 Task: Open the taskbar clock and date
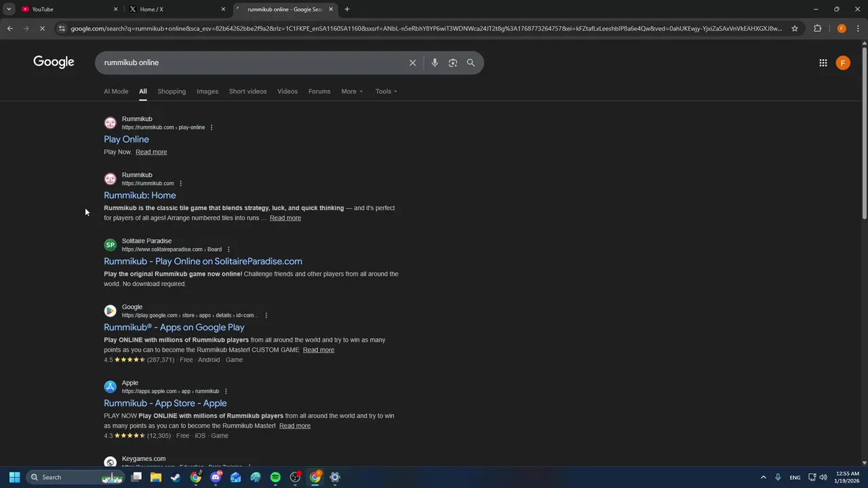[x=848, y=477]
